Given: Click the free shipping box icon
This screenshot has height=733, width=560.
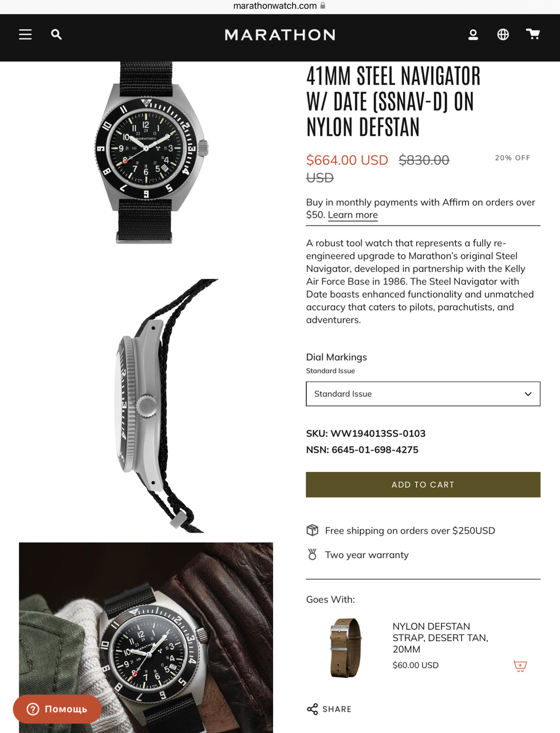Looking at the screenshot, I should click(312, 530).
